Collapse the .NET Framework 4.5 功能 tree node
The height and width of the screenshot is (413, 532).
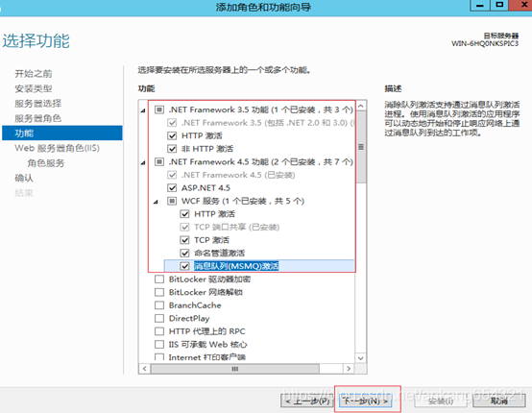point(143,162)
